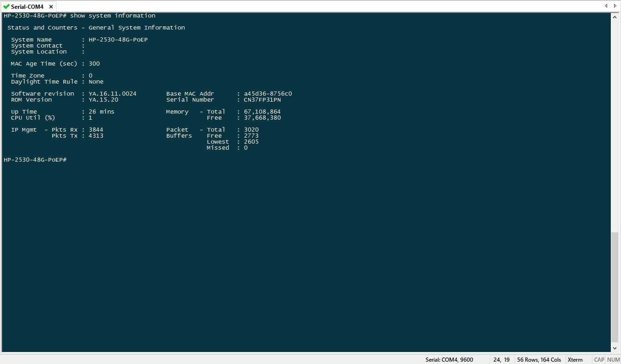Go to previous tab with left arrow

click(606, 6)
